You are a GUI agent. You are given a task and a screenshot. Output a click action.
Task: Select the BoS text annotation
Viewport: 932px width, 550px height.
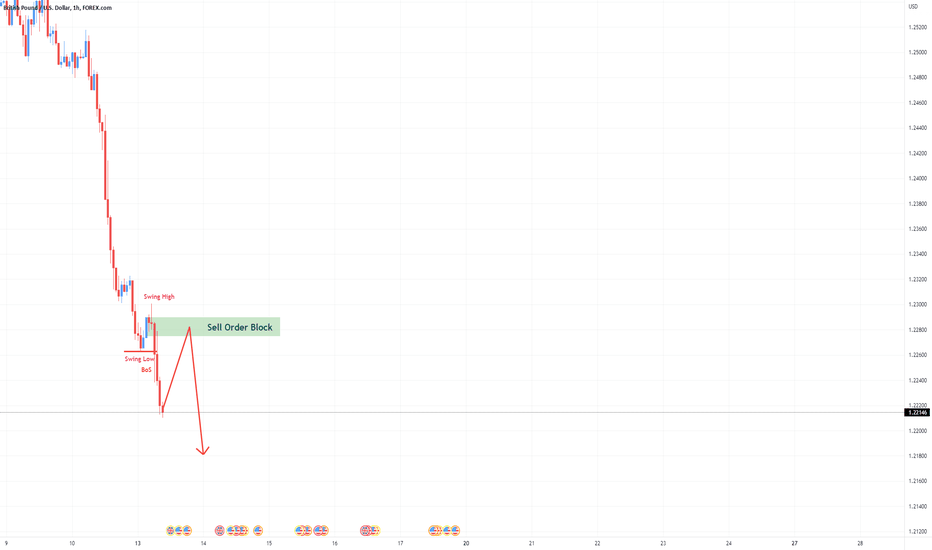point(146,370)
